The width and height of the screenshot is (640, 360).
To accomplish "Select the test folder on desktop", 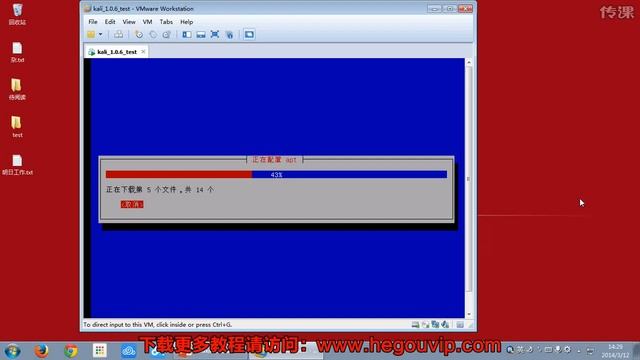I will 17,127.
